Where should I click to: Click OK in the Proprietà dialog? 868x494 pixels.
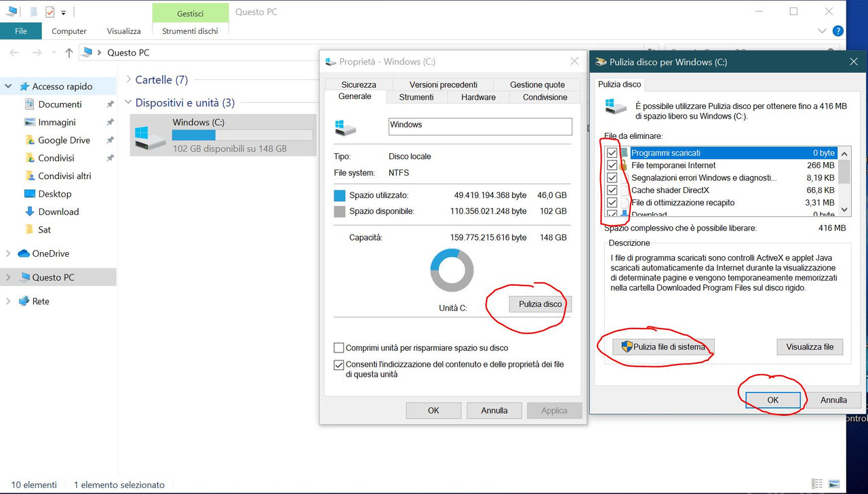(x=433, y=410)
